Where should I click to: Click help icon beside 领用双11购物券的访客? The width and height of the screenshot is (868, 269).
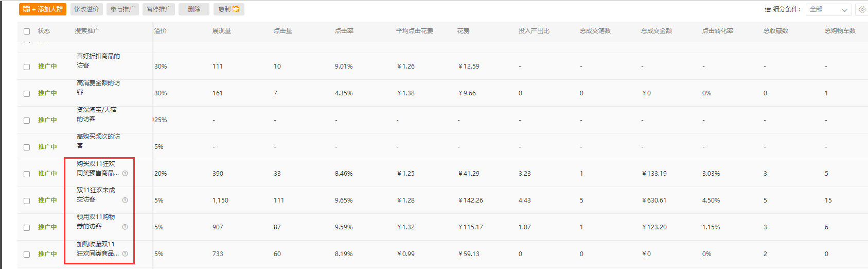pos(125,227)
